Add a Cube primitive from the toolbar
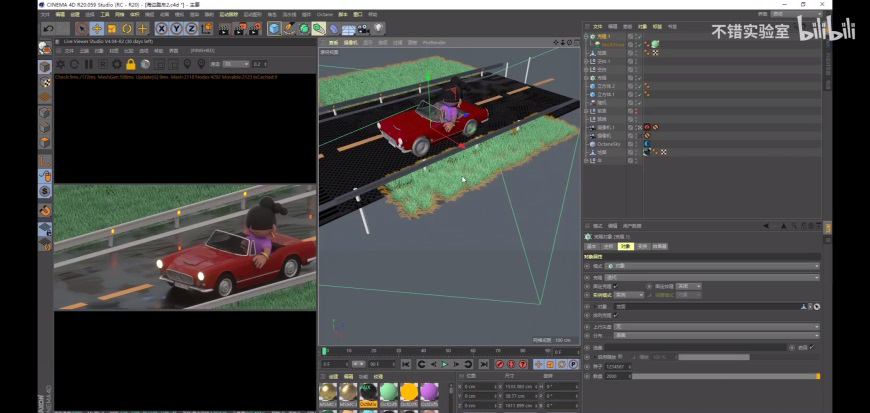 (275, 28)
